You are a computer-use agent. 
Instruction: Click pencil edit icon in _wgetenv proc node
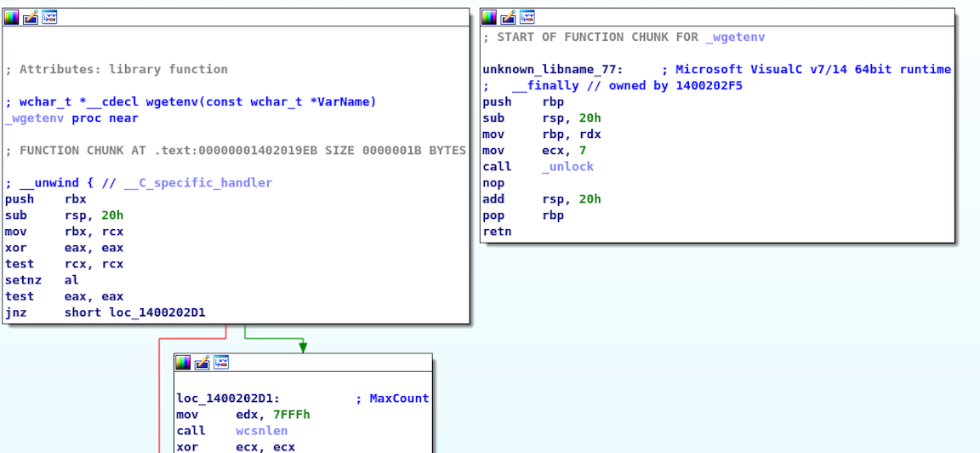pyautogui.click(x=31, y=18)
